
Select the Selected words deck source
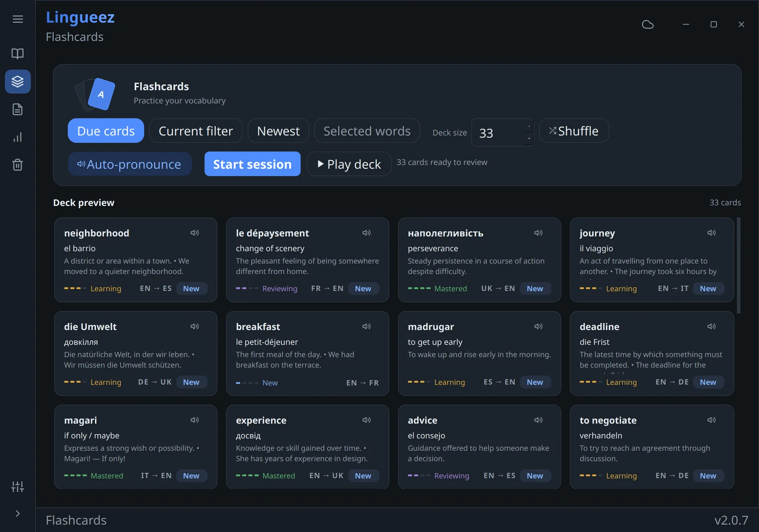pos(367,131)
